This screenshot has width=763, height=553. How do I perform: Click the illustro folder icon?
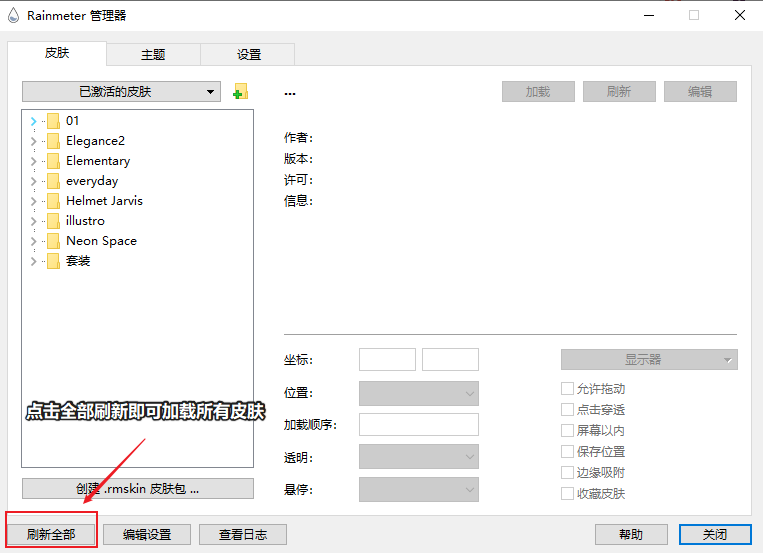click(x=54, y=221)
